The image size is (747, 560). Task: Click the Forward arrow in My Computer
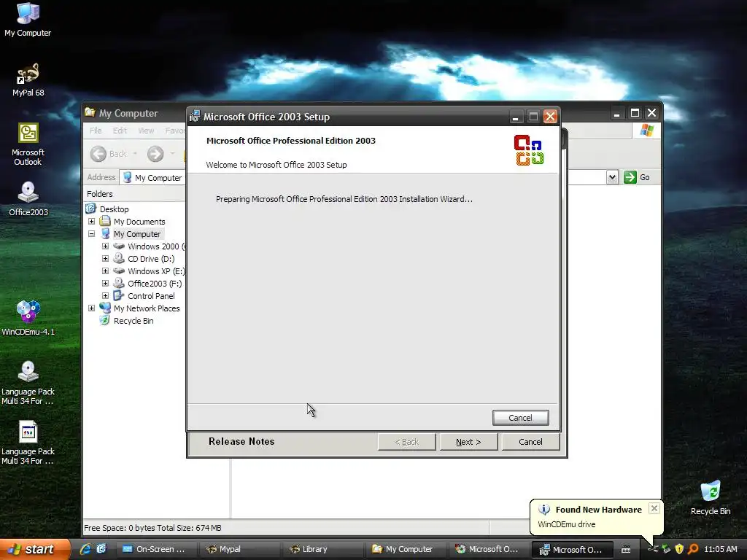tap(155, 154)
